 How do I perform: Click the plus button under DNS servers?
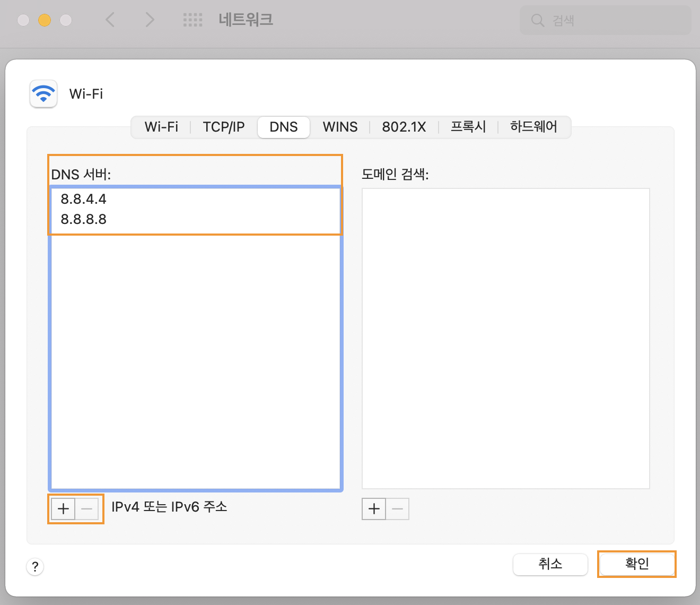click(63, 509)
